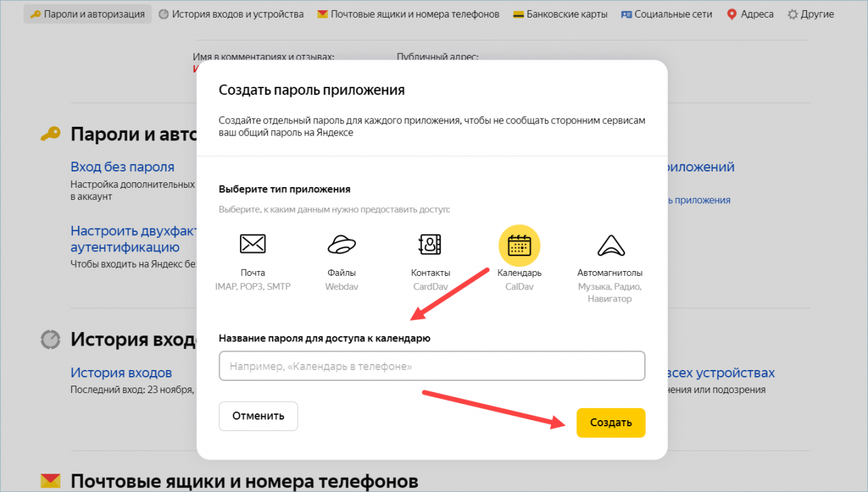This screenshot has height=492, width=868.
Task: Choose the Файлы Webdav disk icon
Action: pyautogui.click(x=342, y=244)
